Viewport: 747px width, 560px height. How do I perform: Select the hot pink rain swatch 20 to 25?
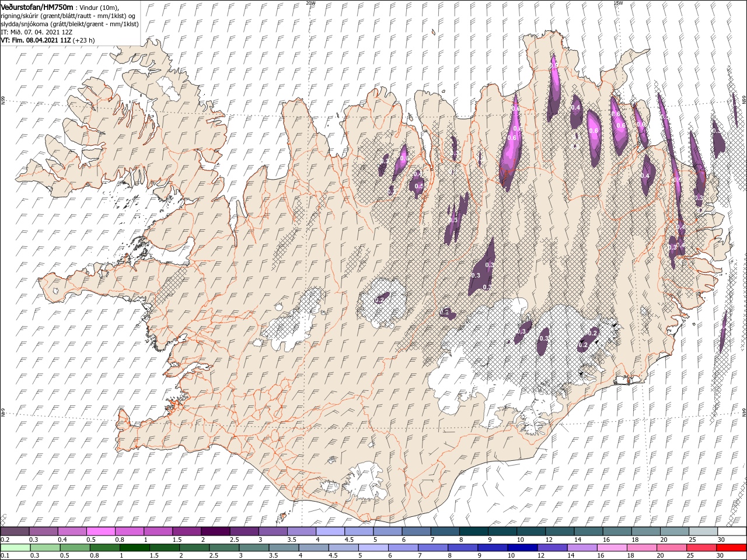coord(671,547)
